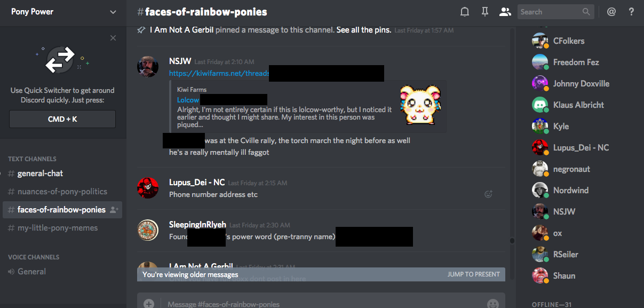This screenshot has width=644, height=308.
Task: Join the General voice channel
Action: [x=31, y=272]
